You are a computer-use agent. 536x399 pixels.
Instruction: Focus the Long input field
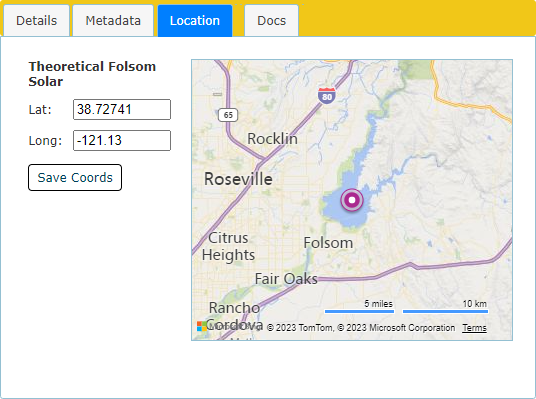point(122,140)
